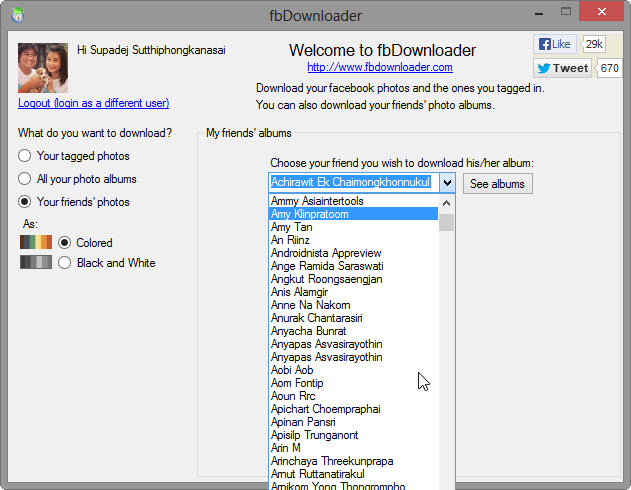Select Anyacha Bunrat from list
Screen dimensions: 631x490
(x=353, y=331)
